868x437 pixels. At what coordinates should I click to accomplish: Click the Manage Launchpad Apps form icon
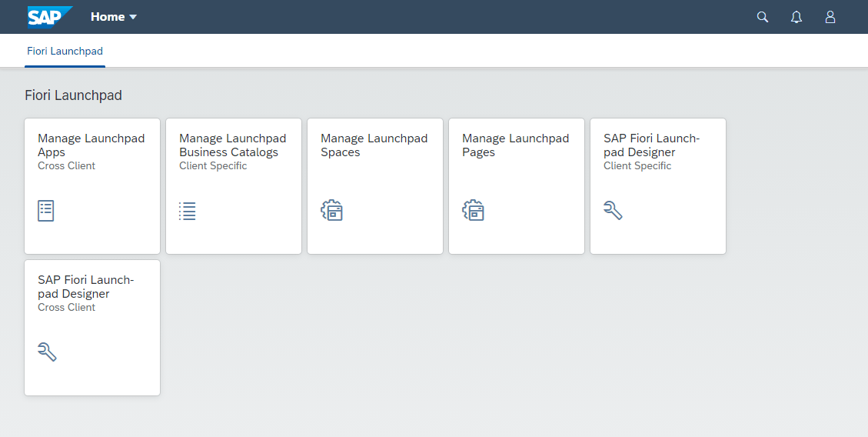click(46, 210)
